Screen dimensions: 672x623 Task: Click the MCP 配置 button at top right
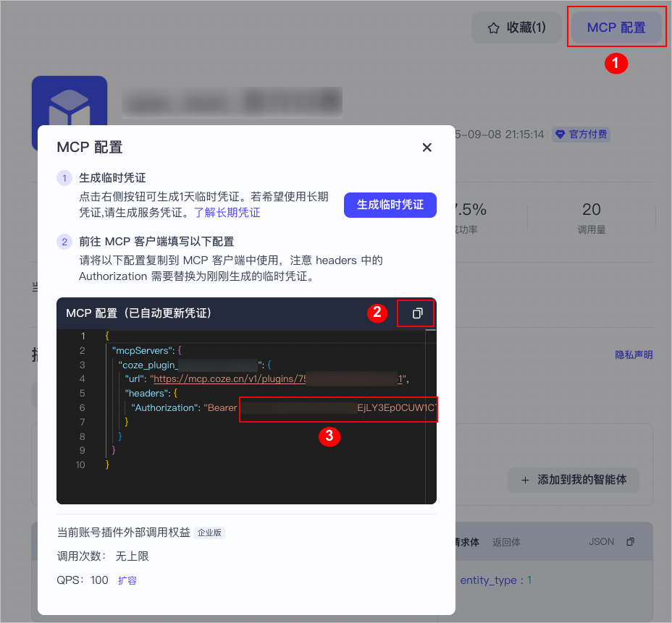click(616, 27)
